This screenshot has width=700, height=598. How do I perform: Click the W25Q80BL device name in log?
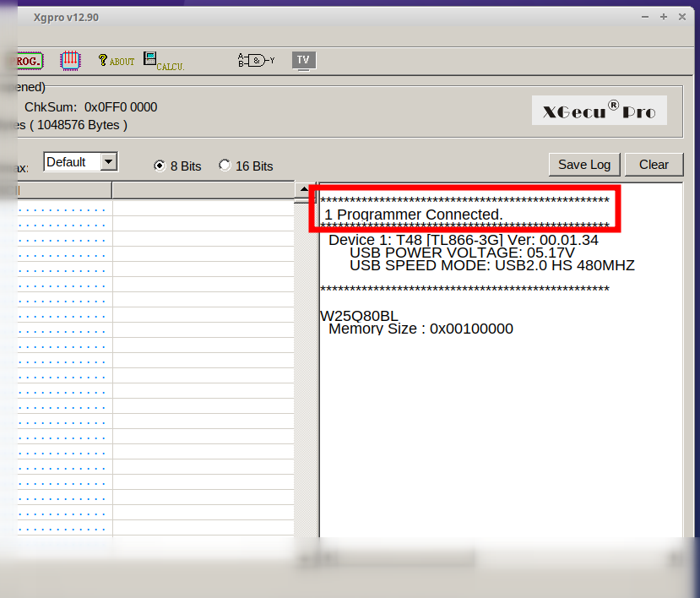359,316
